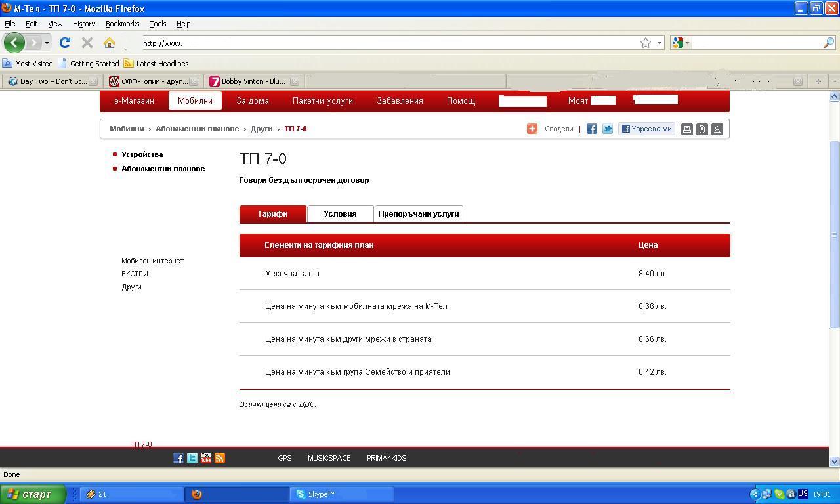Open the list all tabs dropdown

[x=834, y=81]
